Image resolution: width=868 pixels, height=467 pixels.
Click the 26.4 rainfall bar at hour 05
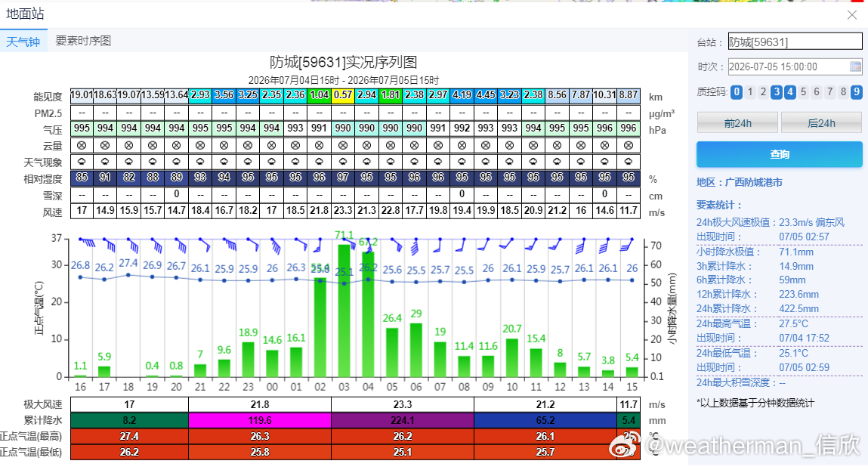point(392,353)
